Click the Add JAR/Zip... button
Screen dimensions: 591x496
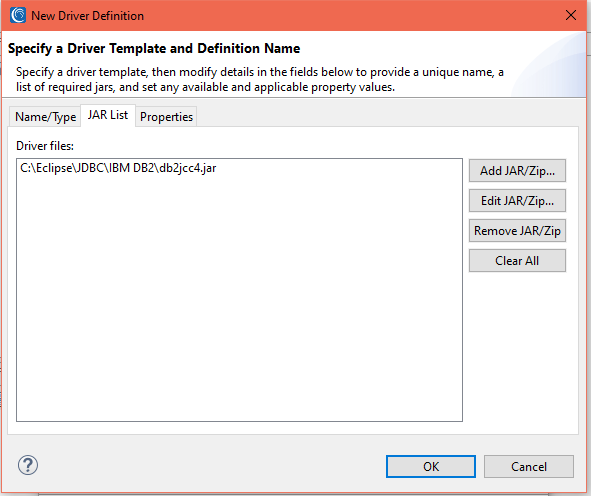tap(517, 171)
